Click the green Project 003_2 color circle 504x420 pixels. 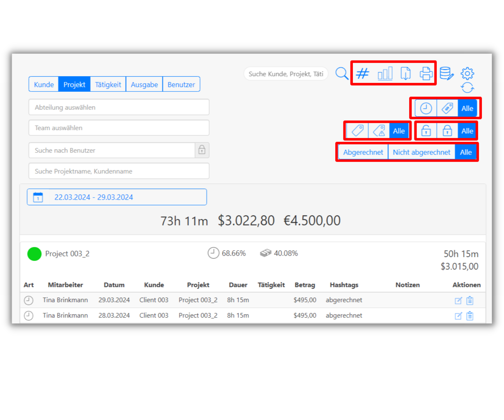34,254
